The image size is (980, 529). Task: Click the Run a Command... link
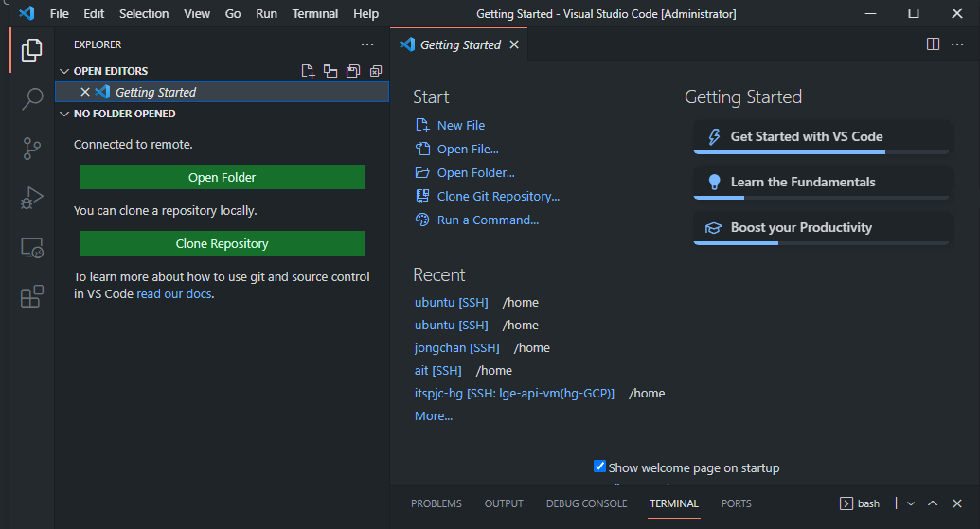point(488,220)
